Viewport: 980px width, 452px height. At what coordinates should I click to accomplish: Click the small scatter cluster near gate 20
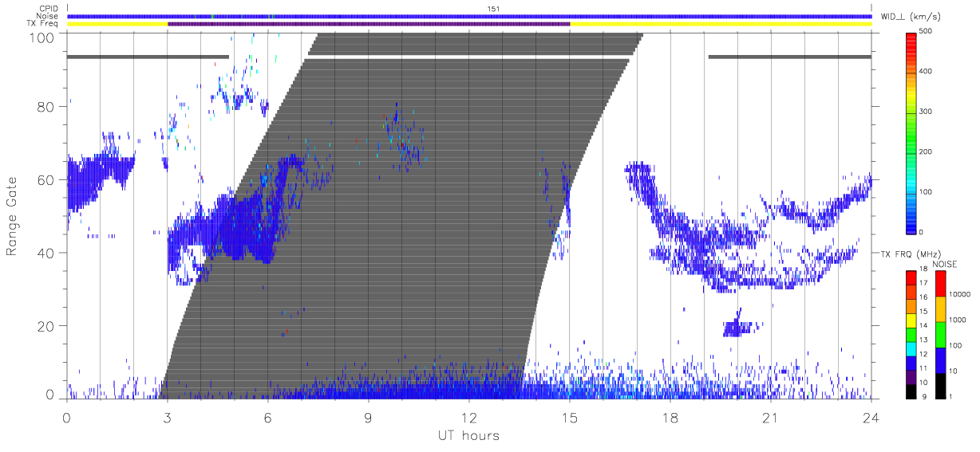coord(739,327)
